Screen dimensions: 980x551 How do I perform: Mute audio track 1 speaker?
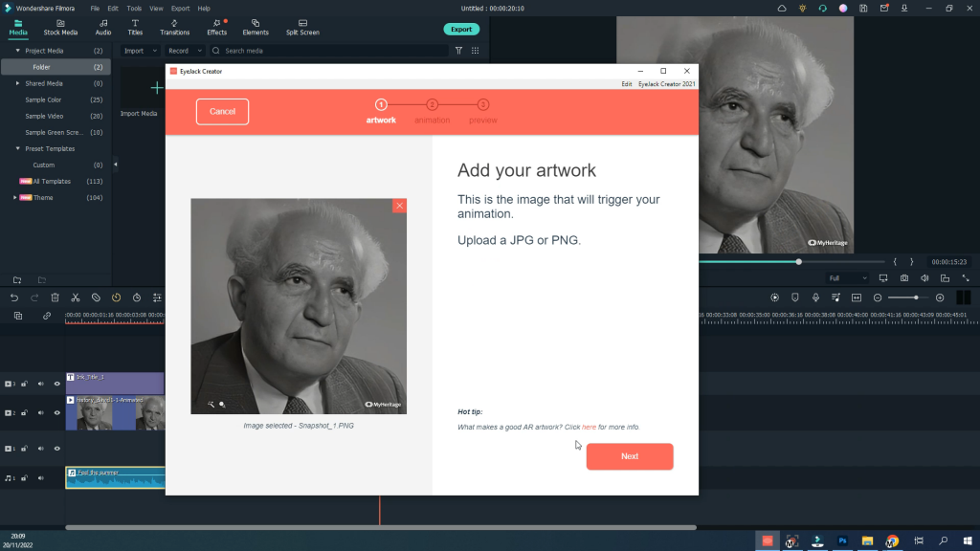pyautogui.click(x=40, y=478)
